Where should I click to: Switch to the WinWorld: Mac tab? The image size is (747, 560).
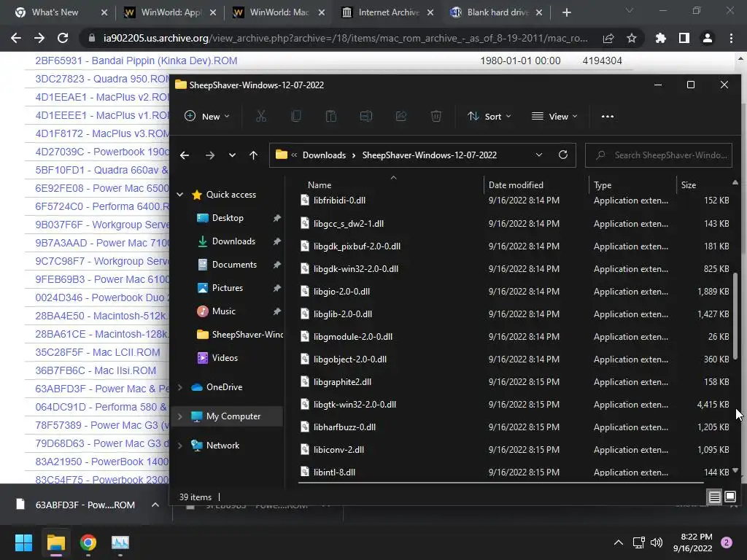(279, 12)
